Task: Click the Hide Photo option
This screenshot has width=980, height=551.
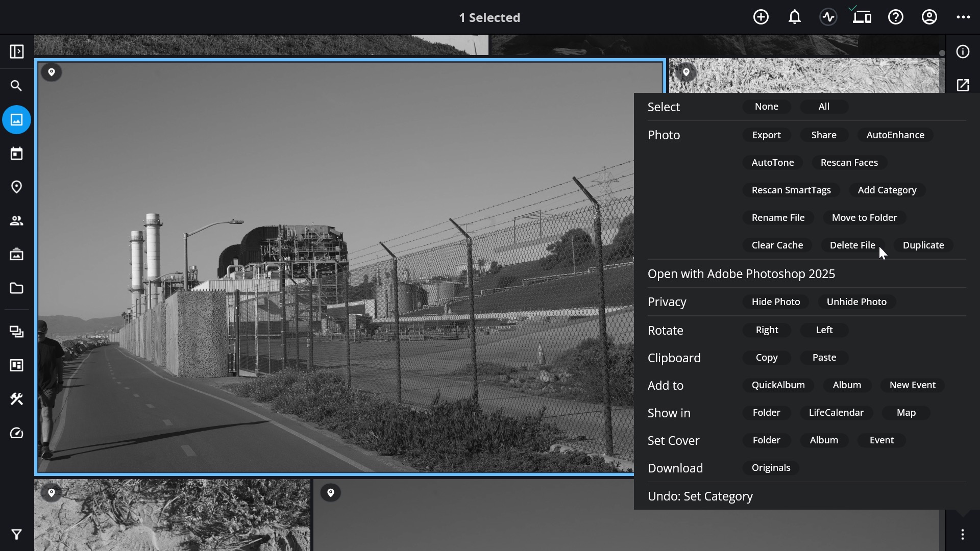Action: pyautogui.click(x=775, y=302)
